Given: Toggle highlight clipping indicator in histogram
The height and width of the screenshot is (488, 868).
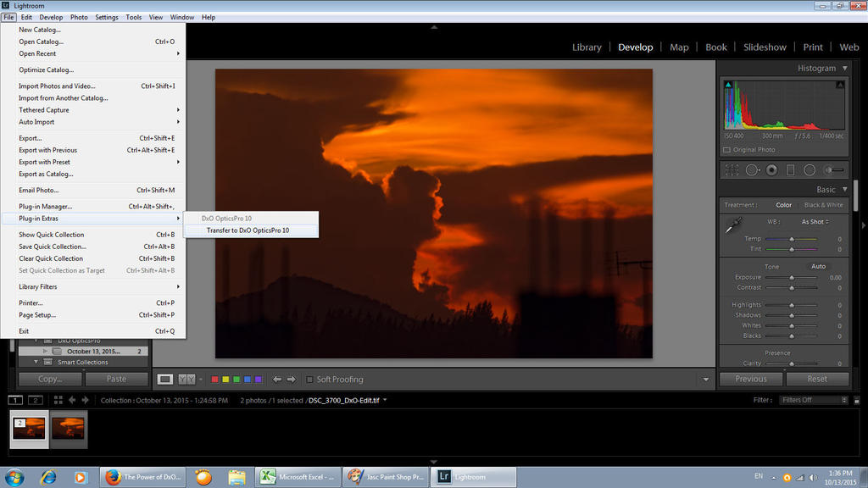Looking at the screenshot, I should click(840, 85).
